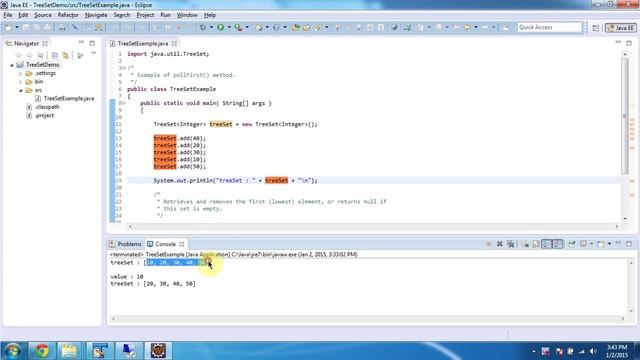640x360 pixels.
Task: Toggle Show Console on Standard Error Change
Action: coord(558,244)
